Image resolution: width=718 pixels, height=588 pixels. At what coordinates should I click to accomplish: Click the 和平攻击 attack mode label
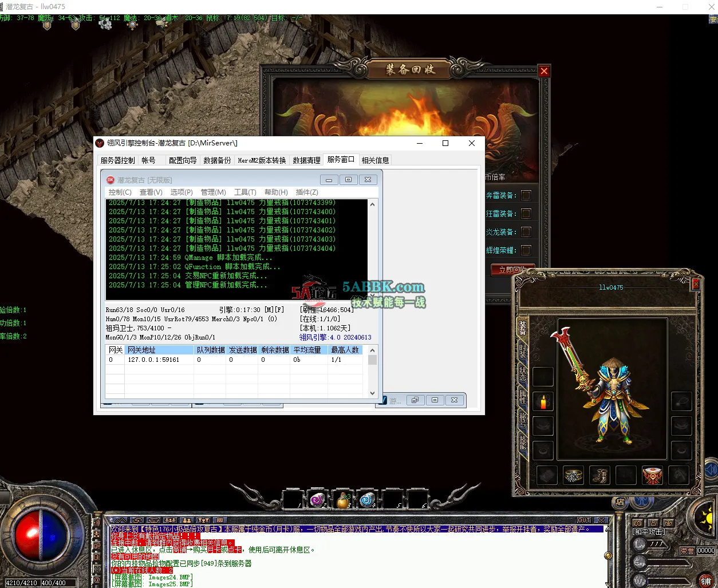coord(649,532)
